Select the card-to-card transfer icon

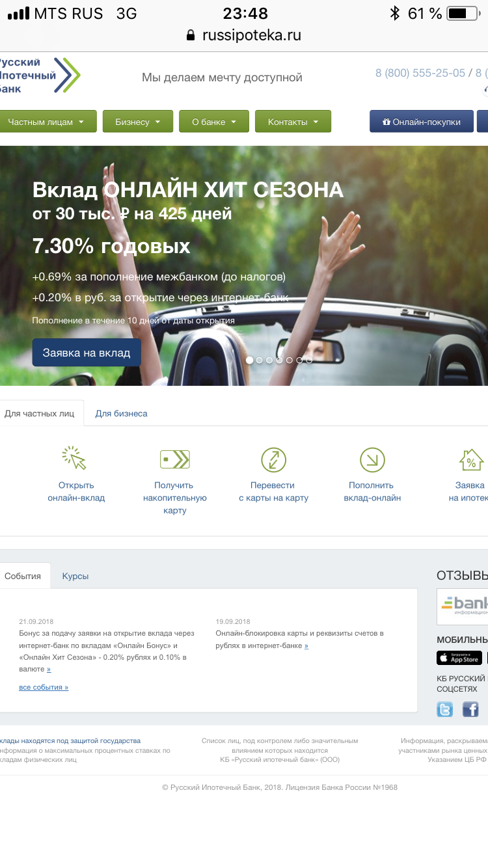[273, 459]
